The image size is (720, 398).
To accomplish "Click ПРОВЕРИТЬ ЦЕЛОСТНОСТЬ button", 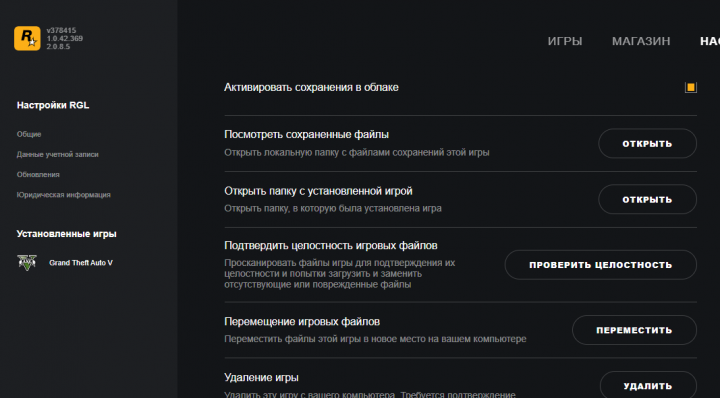I will click(601, 265).
